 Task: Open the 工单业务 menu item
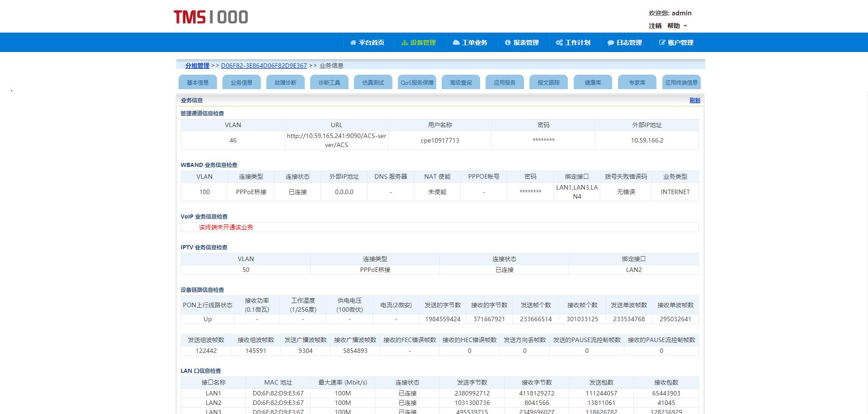click(470, 43)
